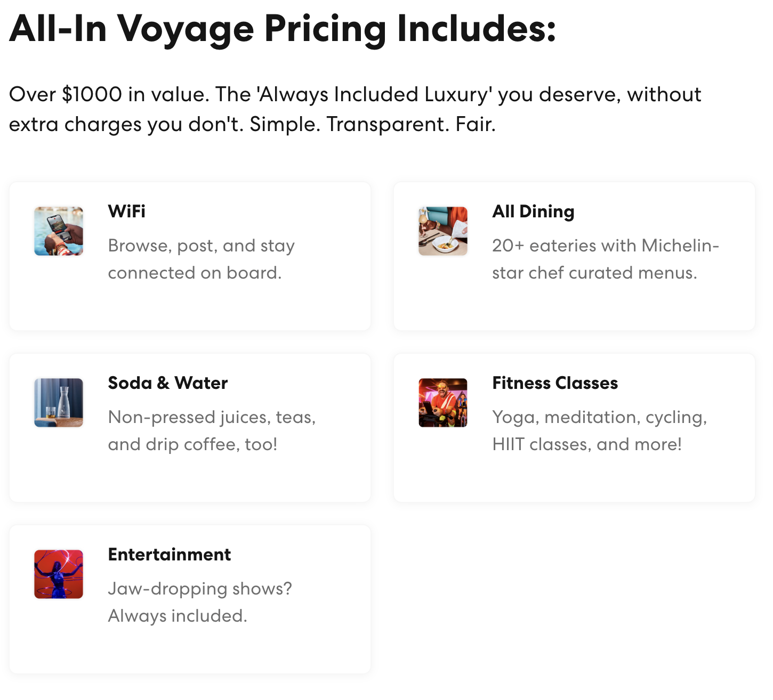This screenshot has width=773, height=700.
Task: Click the Entertainment performer photo icon
Action: (x=59, y=574)
